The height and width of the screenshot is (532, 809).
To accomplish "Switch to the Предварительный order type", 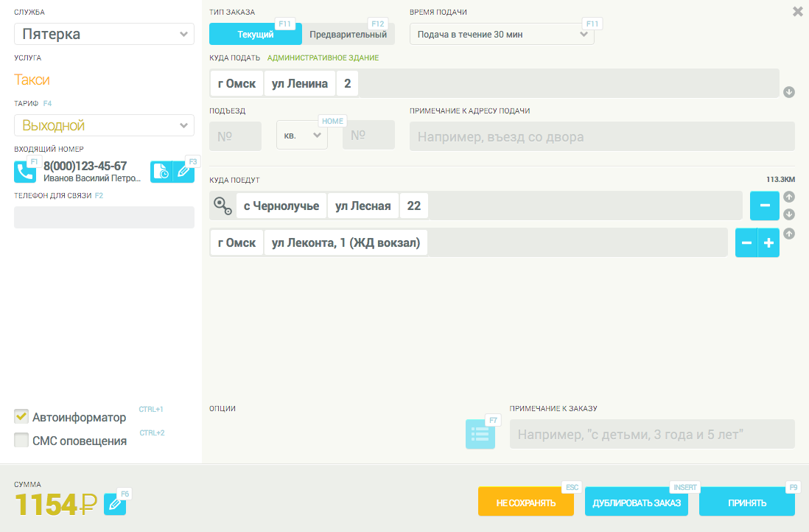I will click(348, 35).
